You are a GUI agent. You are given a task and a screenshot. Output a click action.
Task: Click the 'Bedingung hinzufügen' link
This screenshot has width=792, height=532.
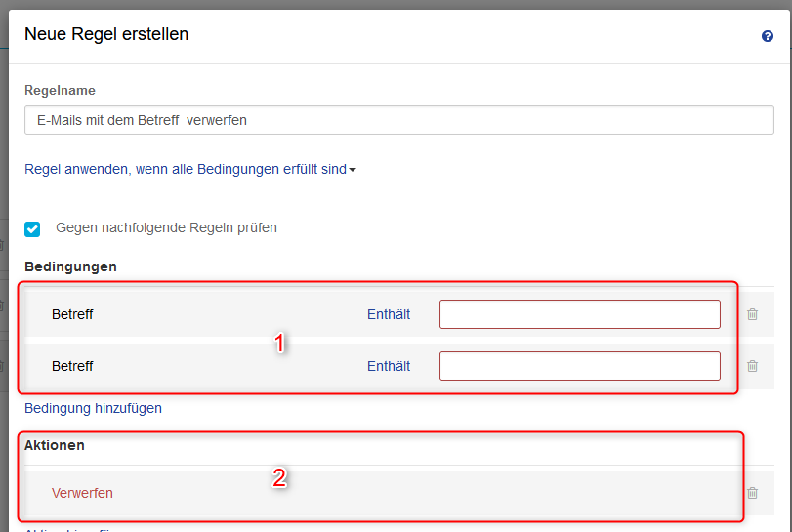93,408
